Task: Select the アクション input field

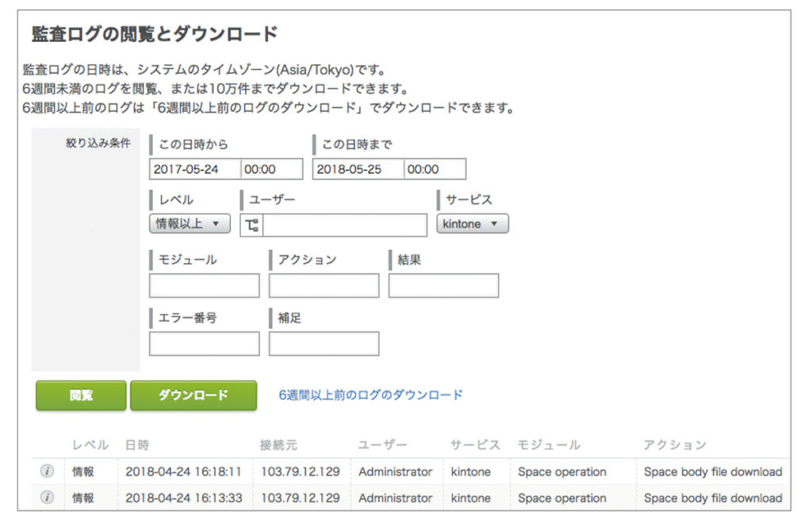Action: click(x=324, y=285)
